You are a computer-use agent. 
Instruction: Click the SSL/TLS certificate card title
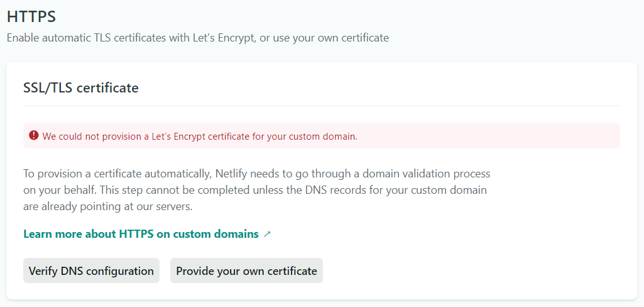[x=81, y=88]
